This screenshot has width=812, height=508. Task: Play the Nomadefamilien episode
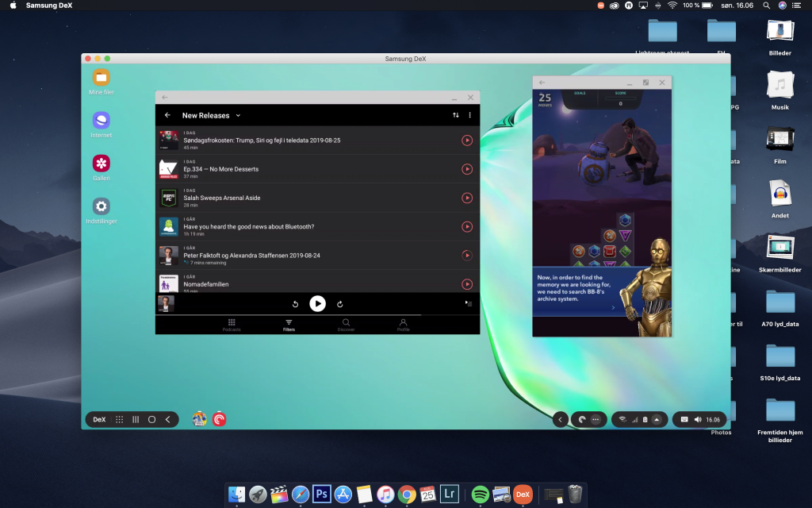pos(467,284)
